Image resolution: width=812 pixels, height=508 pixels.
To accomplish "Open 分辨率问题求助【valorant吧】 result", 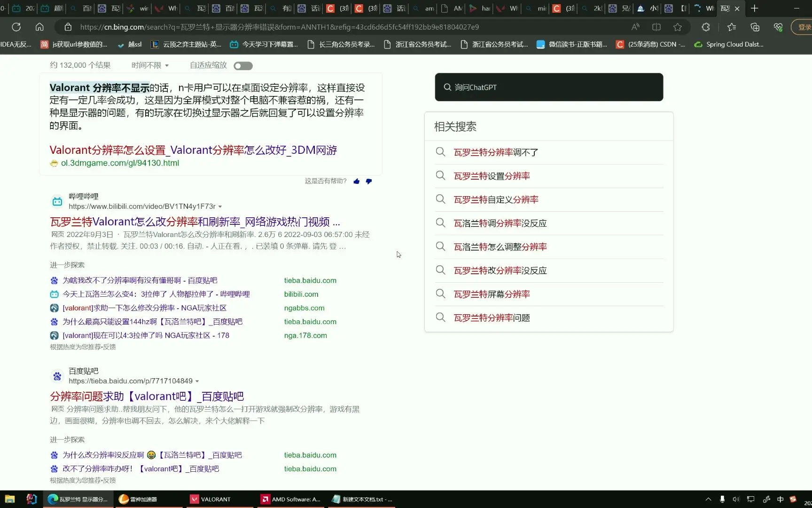I will (x=147, y=397).
